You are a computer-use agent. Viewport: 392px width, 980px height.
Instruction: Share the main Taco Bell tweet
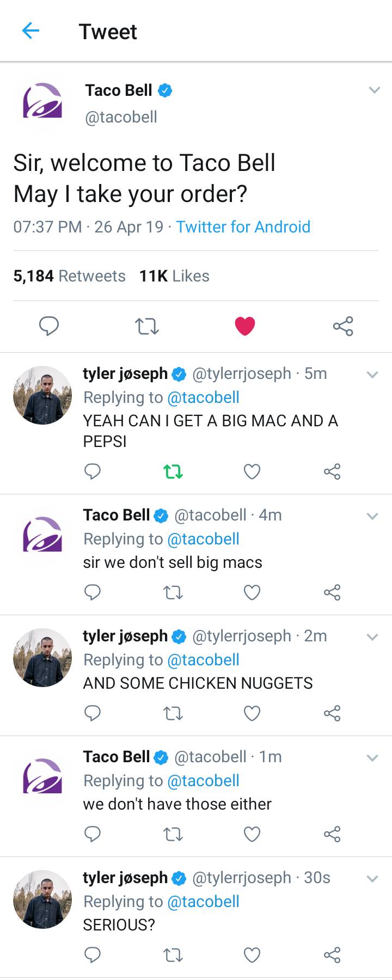pyautogui.click(x=342, y=327)
